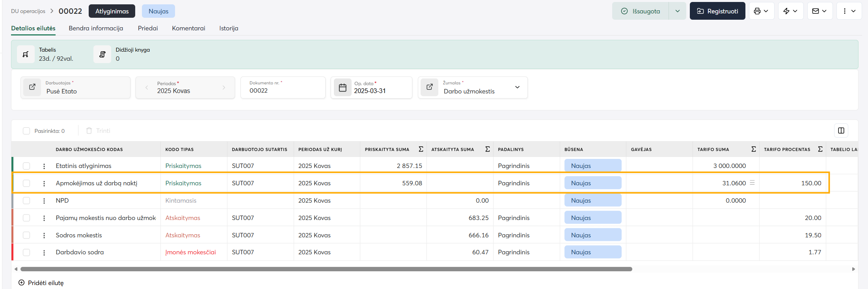This screenshot has height=289, width=868.
Task: Open row menu for Etatinis atlyginimas
Action: [44, 166]
